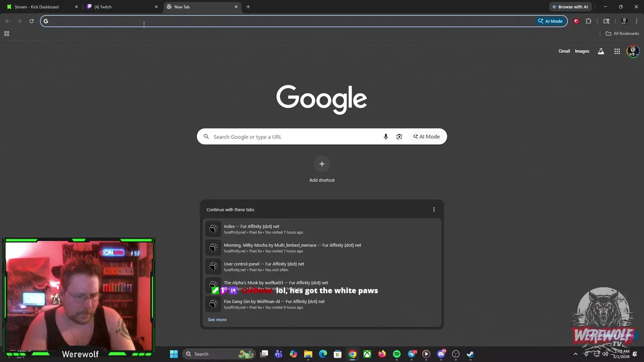
Task: Click AI Mode in Google search box
Action: [x=427, y=137]
